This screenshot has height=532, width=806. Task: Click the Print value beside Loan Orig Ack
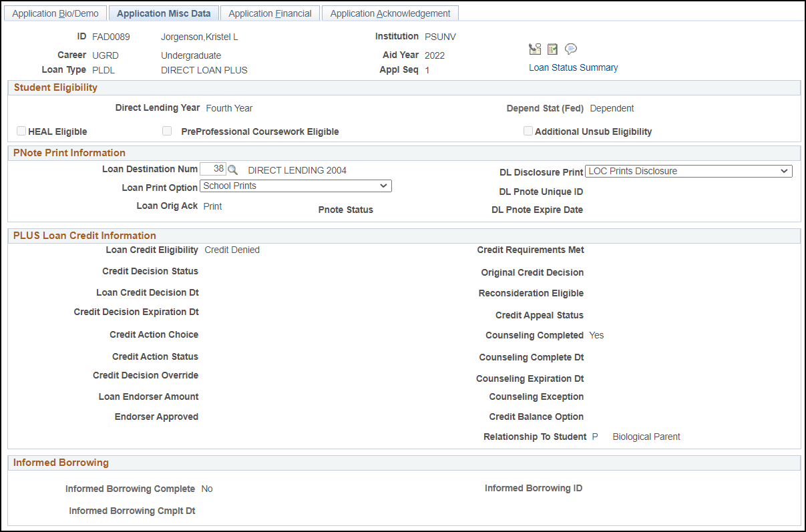[212, 206]
